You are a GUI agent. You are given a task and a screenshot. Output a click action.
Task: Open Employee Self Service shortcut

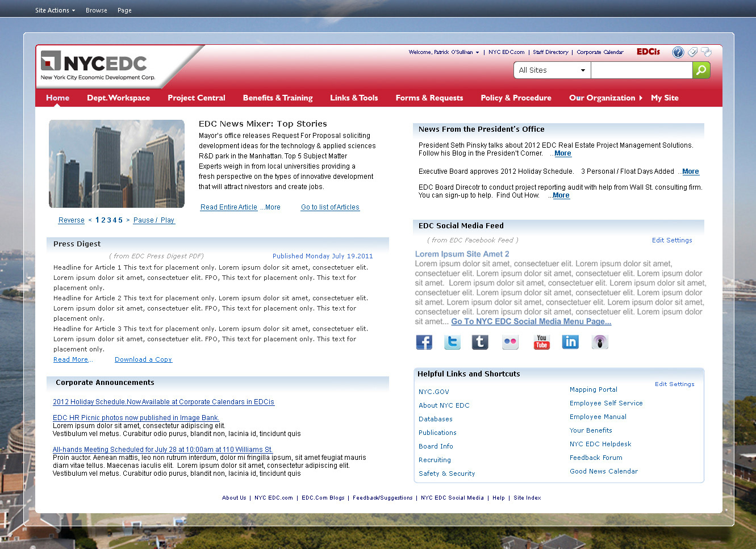pyautogui.click(x=606, y=403)
